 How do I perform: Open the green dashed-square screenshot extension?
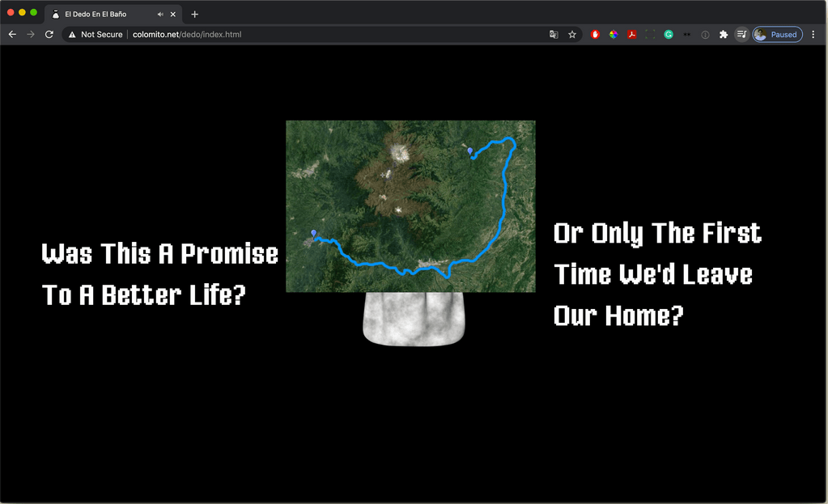click(x=650, y=35)
